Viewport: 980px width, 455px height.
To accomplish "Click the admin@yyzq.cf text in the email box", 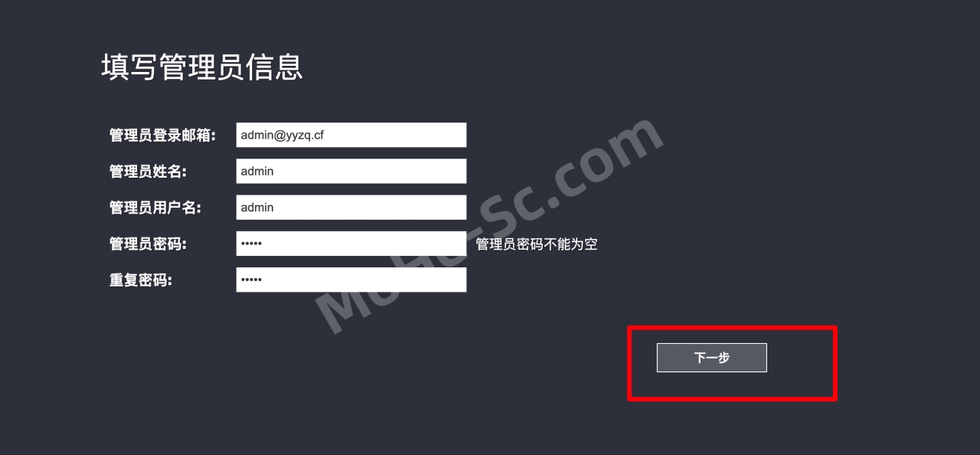I will click(282, 136).
